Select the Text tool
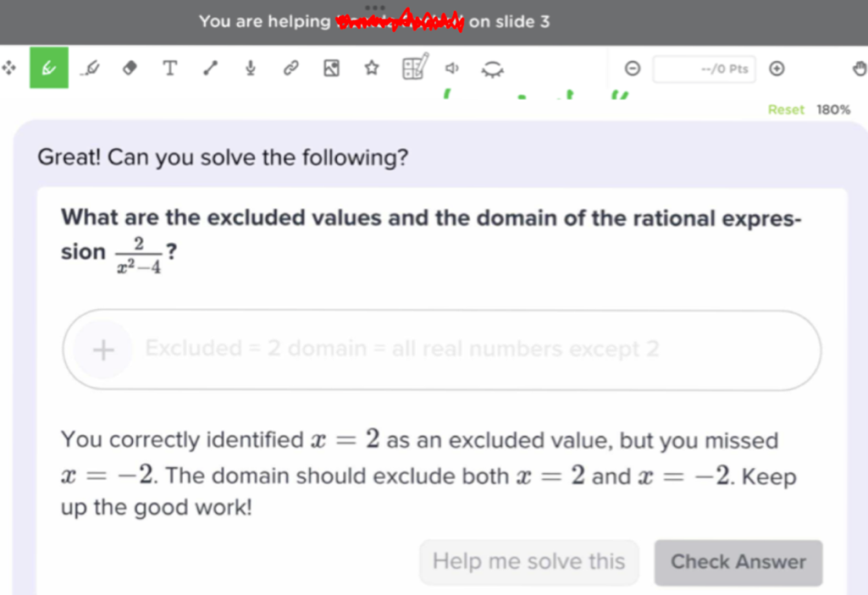 point(170,68)
